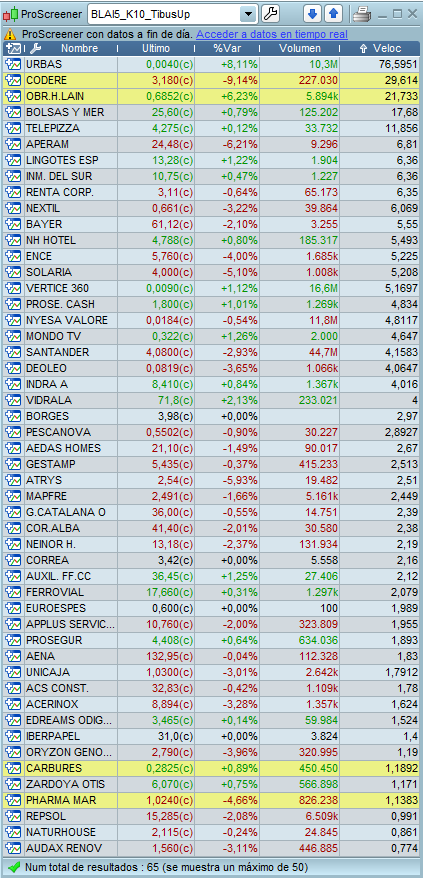Sort by the %Var column header
The width and height of the screenshot is (423, 878).
point(227,49)
